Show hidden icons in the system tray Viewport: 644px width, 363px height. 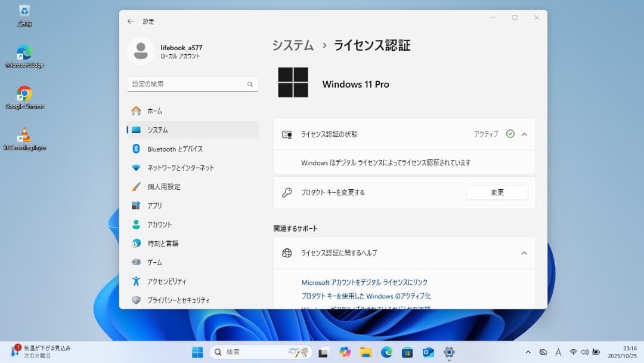(x=528, y=352)
